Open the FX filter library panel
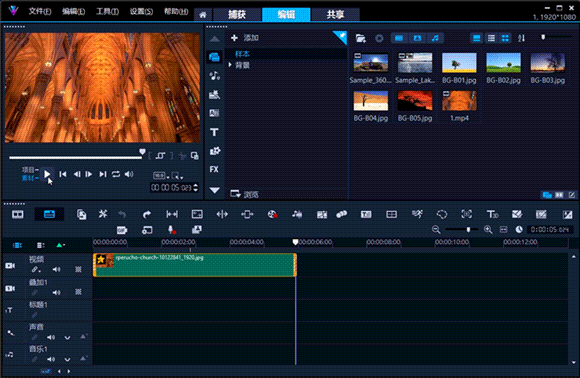 tap(214, 169)
